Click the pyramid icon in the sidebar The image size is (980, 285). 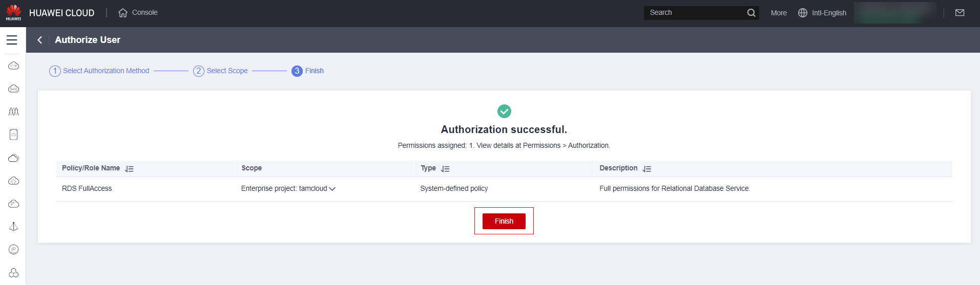click(x=14, y=226)
